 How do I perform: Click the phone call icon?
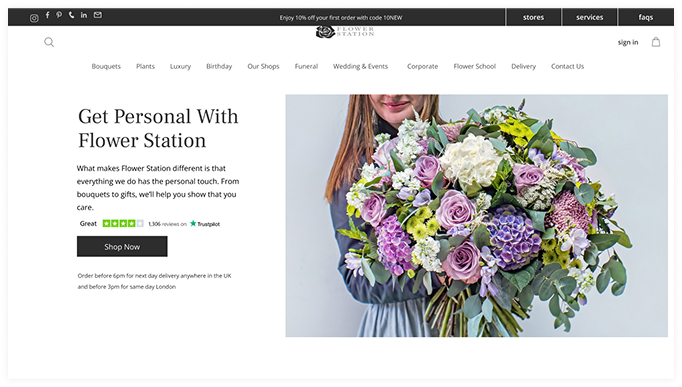[71, 15]
